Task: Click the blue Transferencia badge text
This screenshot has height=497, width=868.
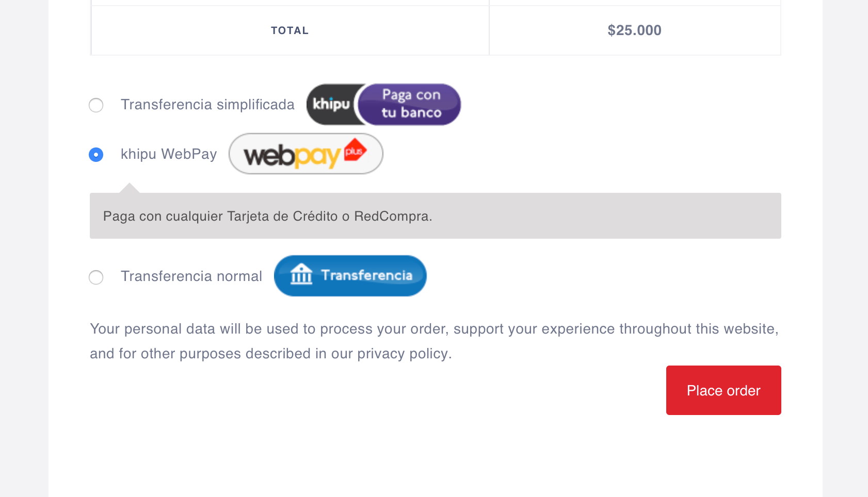Action: point(366,275)
